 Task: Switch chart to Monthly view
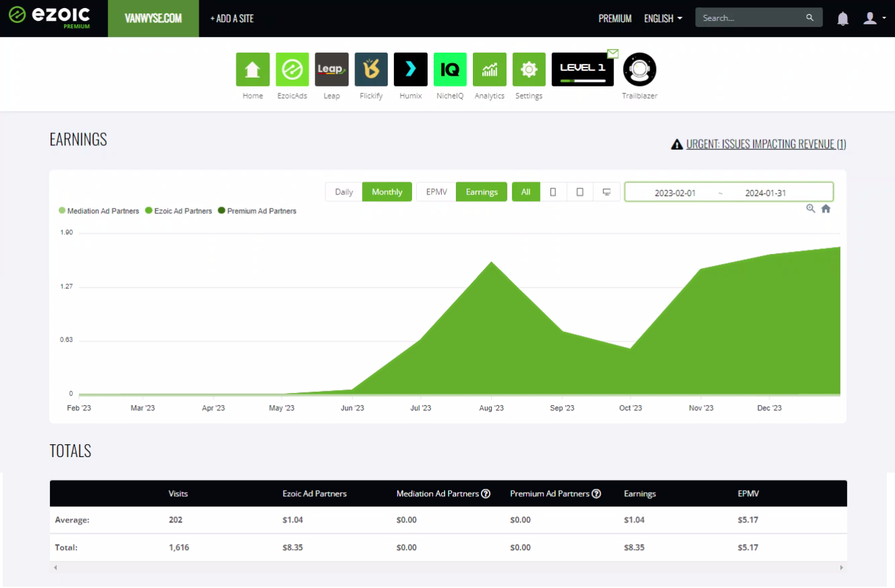click(387, 192)
